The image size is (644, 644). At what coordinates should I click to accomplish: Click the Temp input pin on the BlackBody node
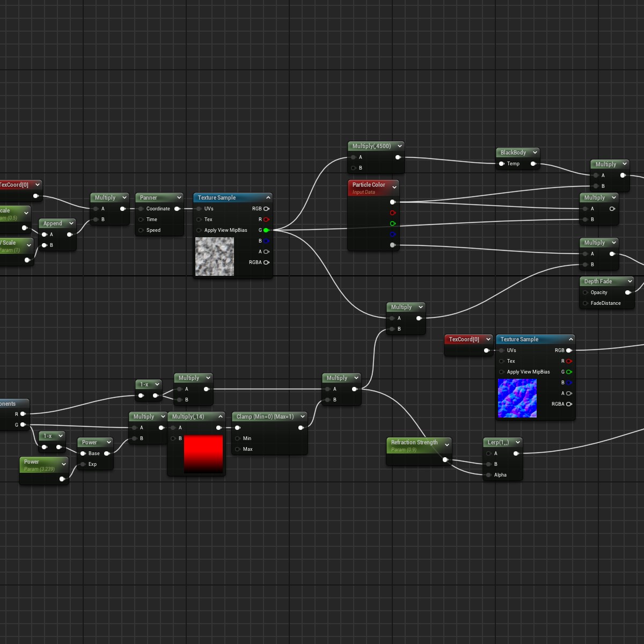[501, 164]
